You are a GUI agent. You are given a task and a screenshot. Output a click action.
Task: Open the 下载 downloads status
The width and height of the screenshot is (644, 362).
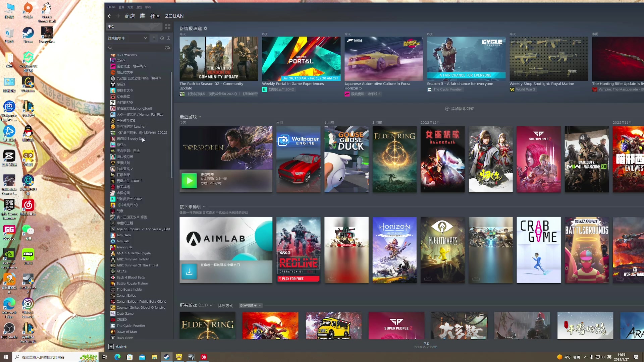(426, 345)
